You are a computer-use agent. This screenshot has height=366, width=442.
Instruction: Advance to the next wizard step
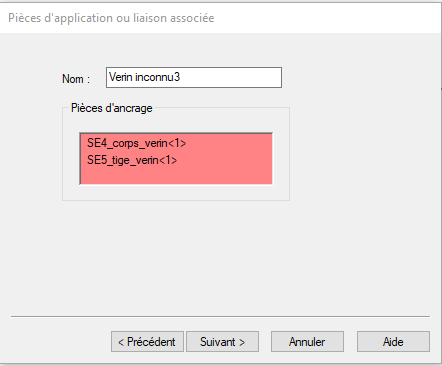coord(222,341)
